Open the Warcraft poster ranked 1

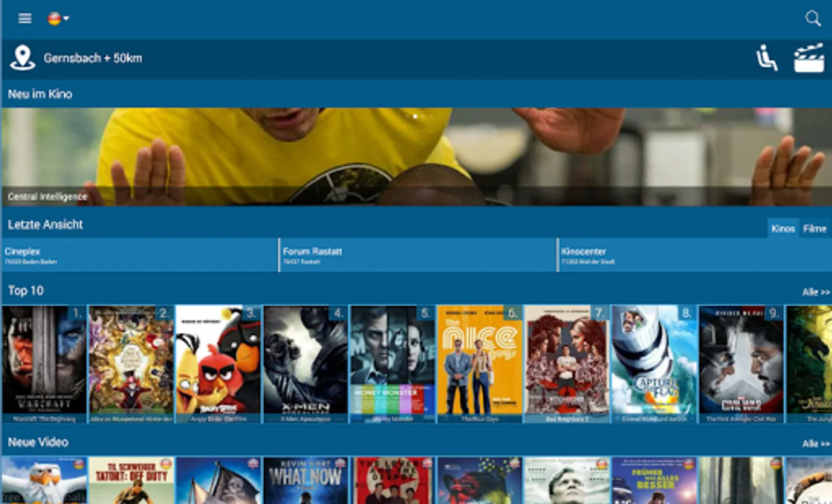[44, 364]
